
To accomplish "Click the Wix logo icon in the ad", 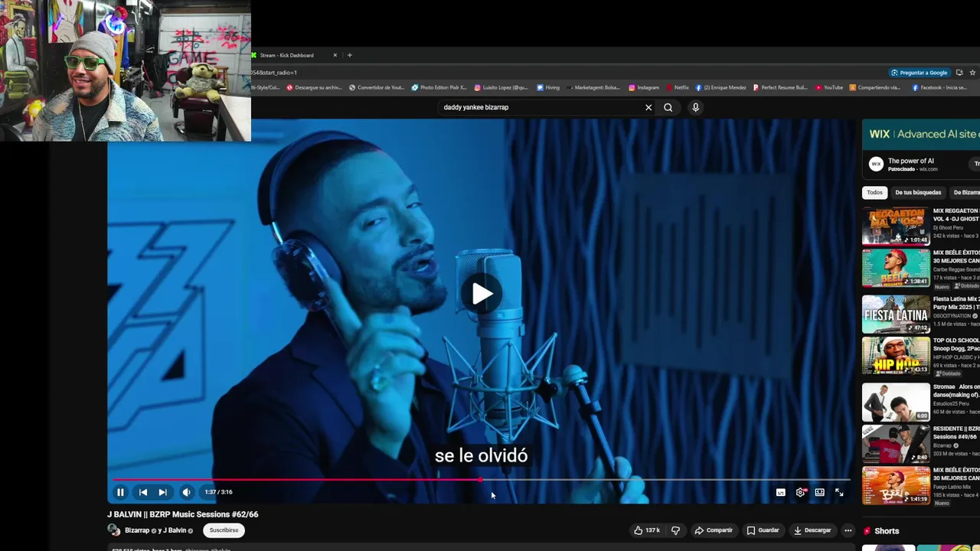I will tap(876, 164).
